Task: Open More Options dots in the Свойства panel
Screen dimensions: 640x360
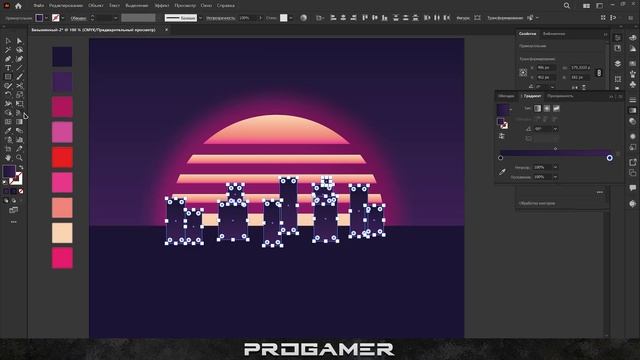Action: coord(600,192)
